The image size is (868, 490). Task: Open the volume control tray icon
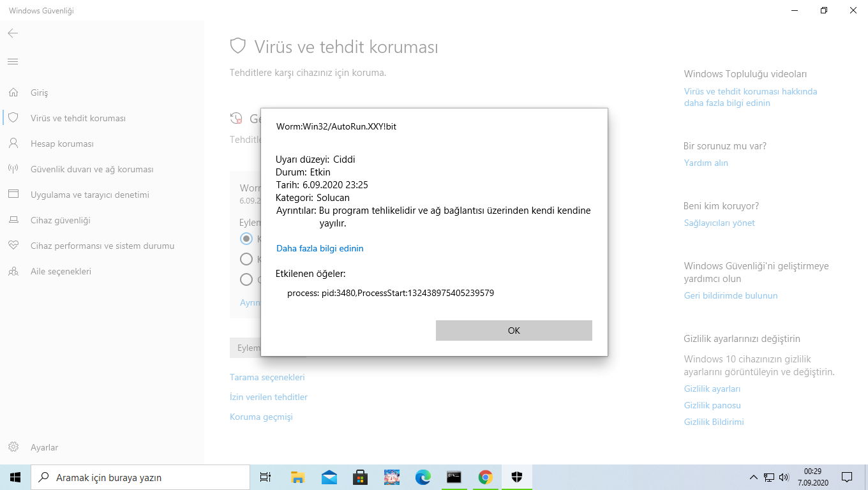click(x=784, y=477)
